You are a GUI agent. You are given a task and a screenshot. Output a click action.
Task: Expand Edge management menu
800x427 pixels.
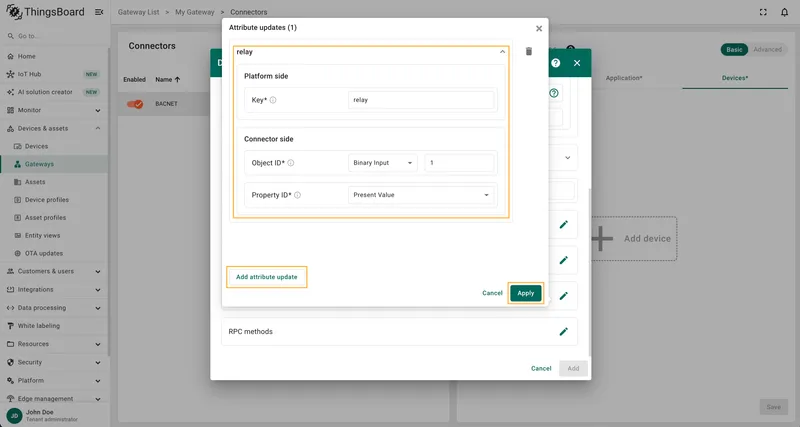click(x=54, y=399)
